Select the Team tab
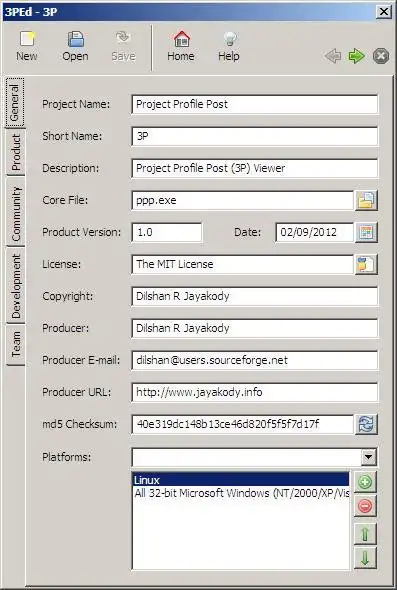 click(15, 345)
